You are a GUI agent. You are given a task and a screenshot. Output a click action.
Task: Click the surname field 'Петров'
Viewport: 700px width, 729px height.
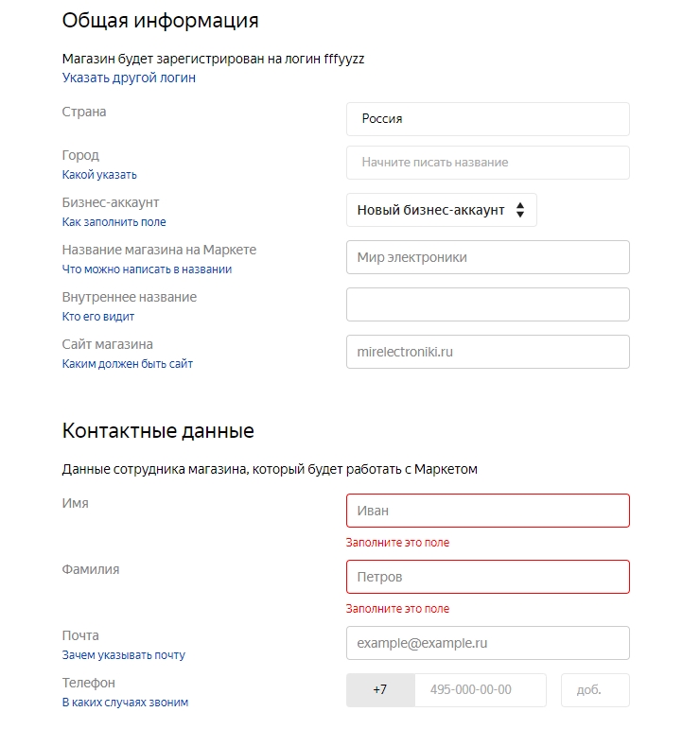click(487, 577)
